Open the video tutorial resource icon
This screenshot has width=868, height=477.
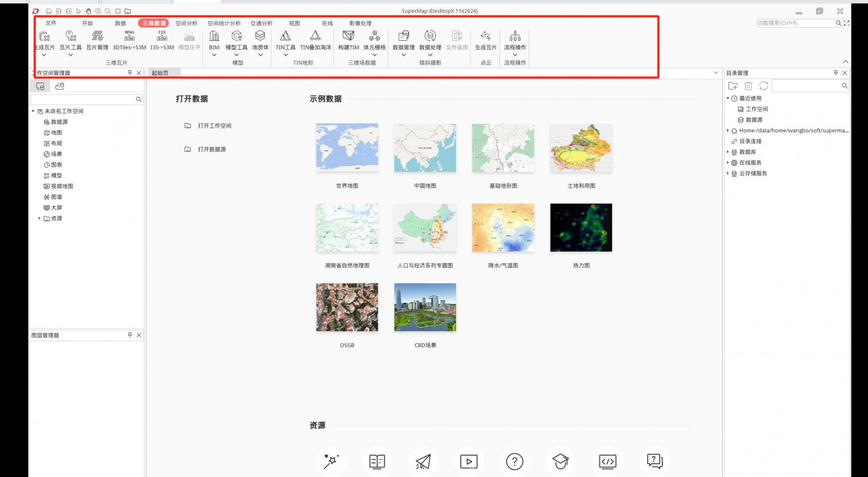pyautogui.click(x=469, y=461)
